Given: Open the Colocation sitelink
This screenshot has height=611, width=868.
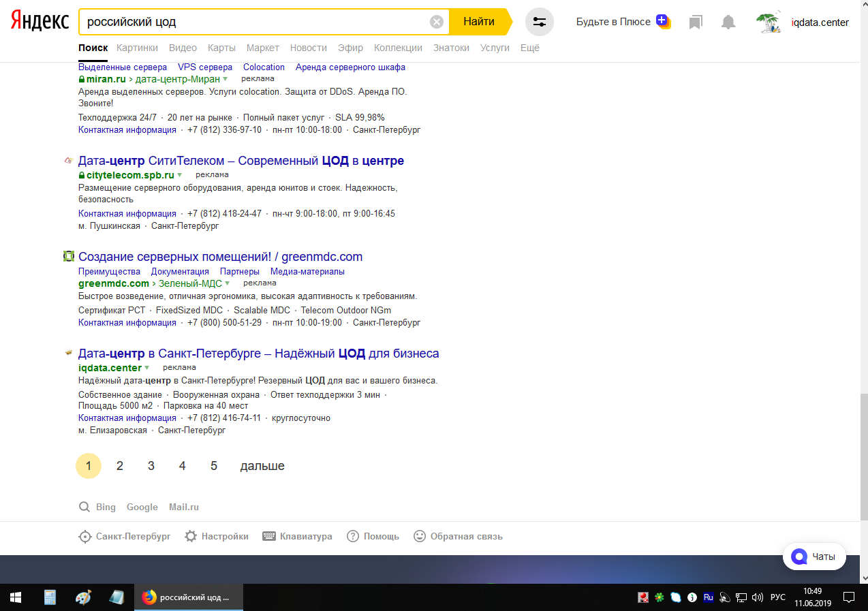Looking at the screenshot, I should point(264,67).
